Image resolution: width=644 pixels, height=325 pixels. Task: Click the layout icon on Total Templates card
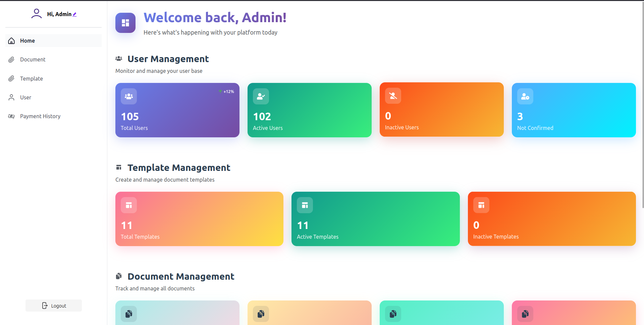tap(129, 205)
